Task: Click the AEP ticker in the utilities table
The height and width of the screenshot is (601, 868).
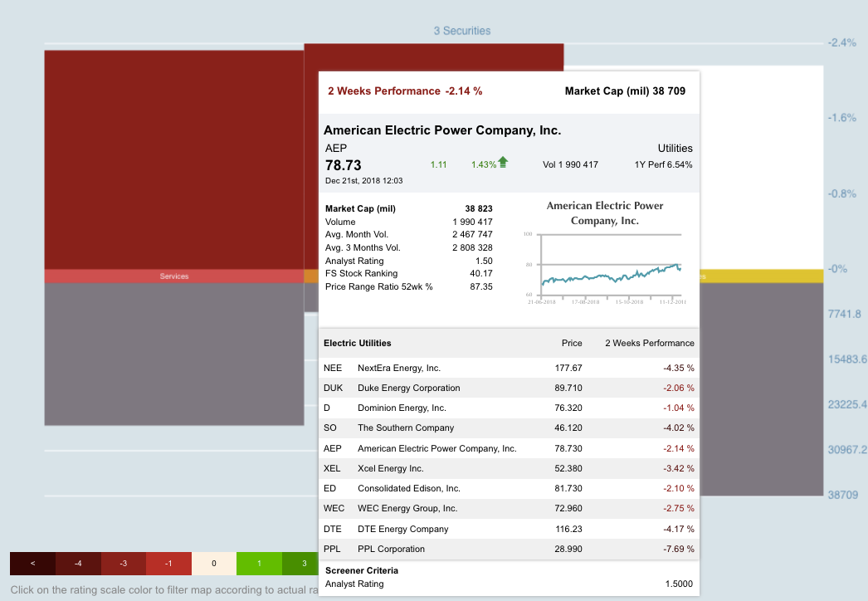Action: 333,448
